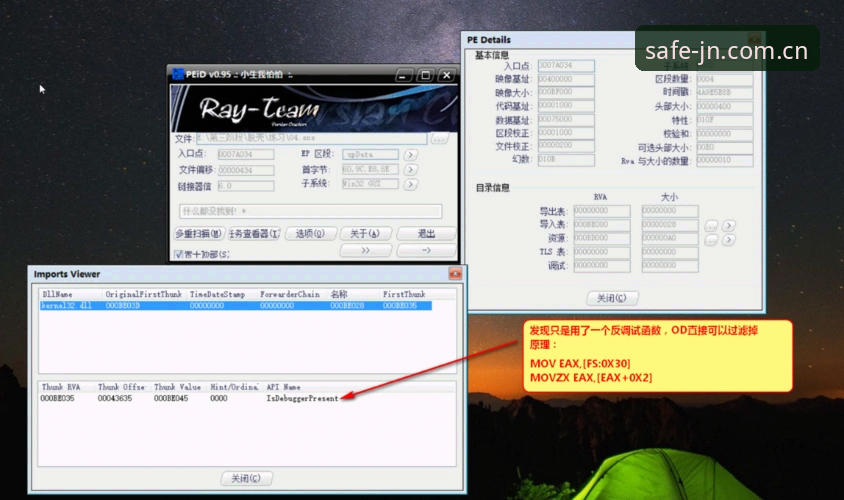Screen dimensions: 844x500
Task: Click the TimeDateStamp column header
Action: point(217,294)
